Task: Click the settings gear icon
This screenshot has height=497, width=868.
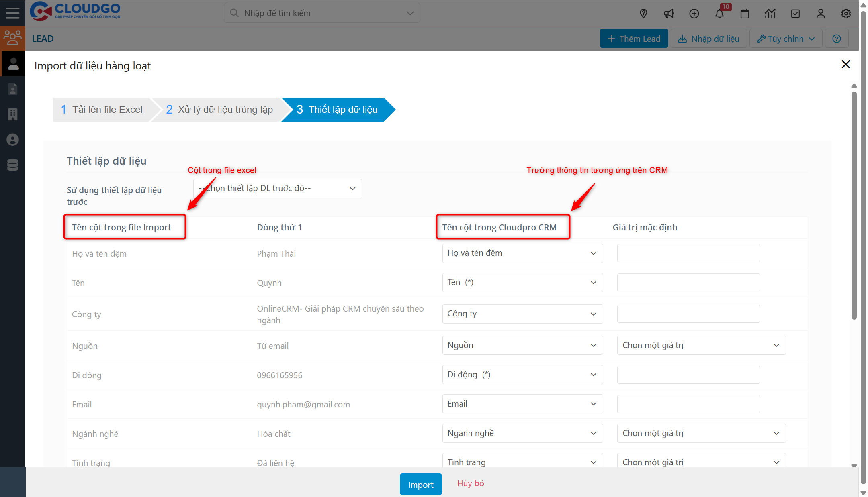Action: coord(846,14)
